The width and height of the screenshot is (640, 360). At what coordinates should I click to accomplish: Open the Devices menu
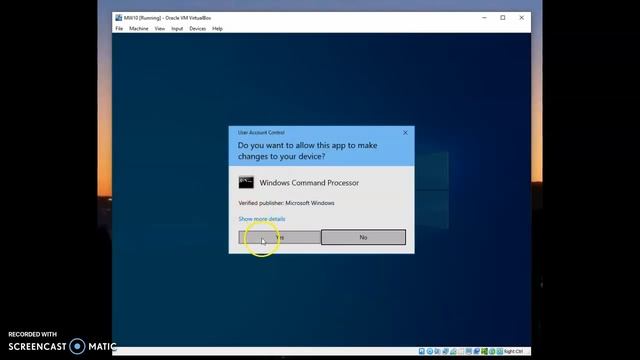tap(198, 29)
